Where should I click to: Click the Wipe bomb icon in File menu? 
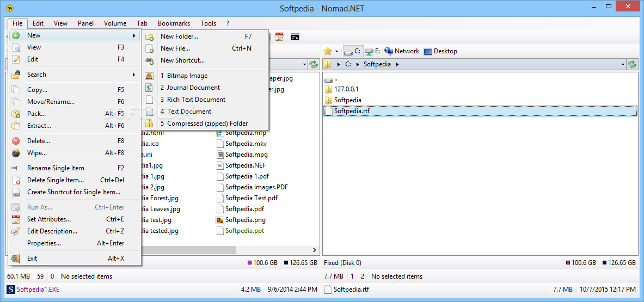tap(16, 153)
